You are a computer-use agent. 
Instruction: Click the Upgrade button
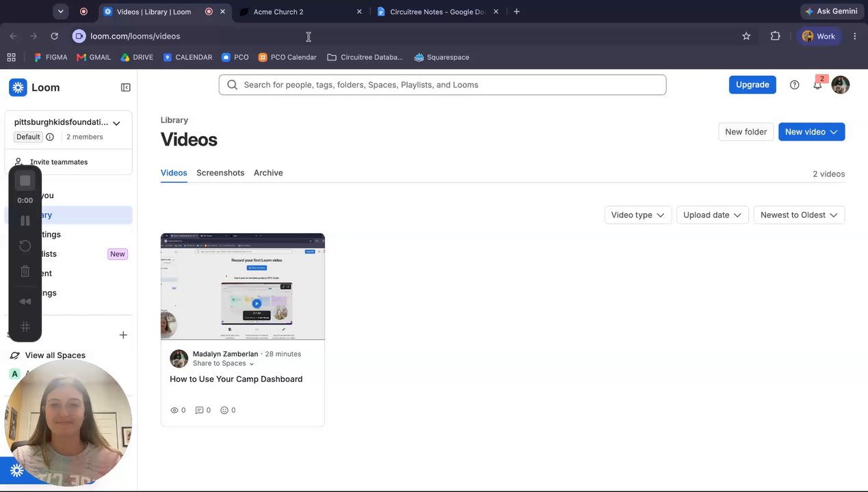[752, 85]
